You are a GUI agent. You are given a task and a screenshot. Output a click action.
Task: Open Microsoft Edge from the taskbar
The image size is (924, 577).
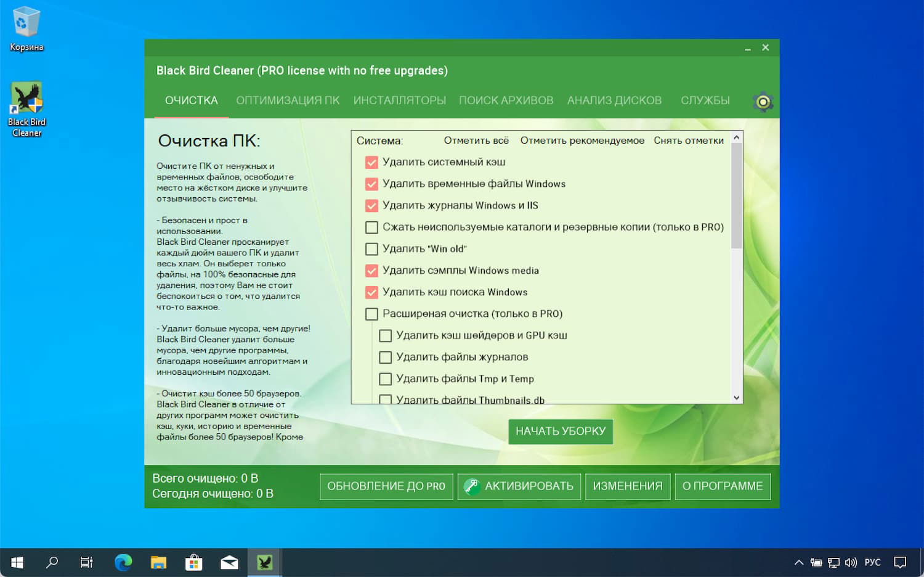point(124,562)
